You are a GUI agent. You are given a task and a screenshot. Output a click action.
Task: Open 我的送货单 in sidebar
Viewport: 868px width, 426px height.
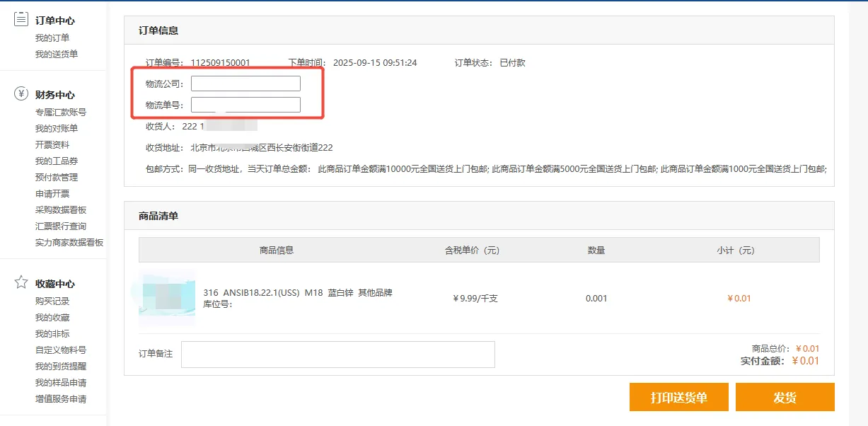[57, 54]
